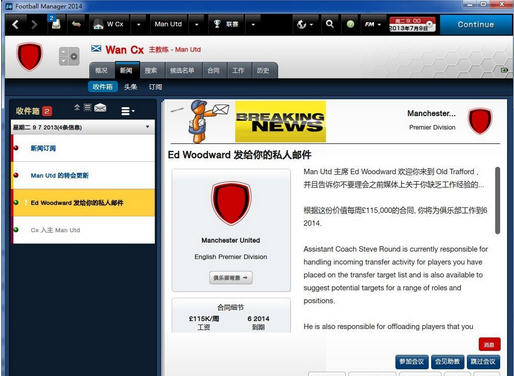The height and width of the screenshot is (376, 514).
Task: Click the collapse arrows icon in inbox header
Action: [77, 107]
